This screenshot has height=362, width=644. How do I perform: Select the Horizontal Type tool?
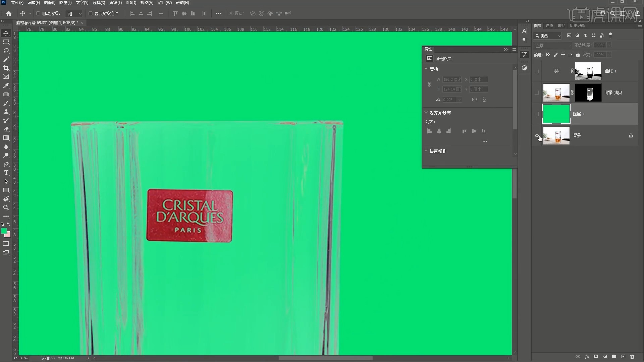(6, 173)
